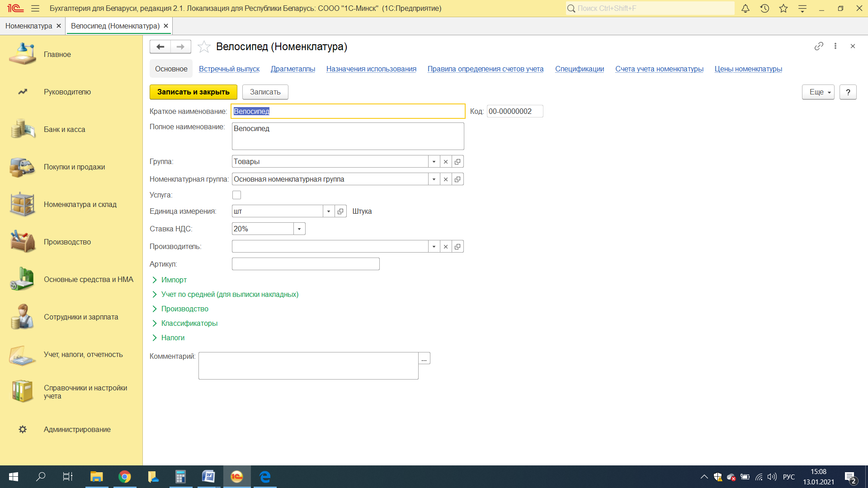Open Правила определения счетов учета link
The height and width of the screenshot is (488, 868).
point(486,69)
